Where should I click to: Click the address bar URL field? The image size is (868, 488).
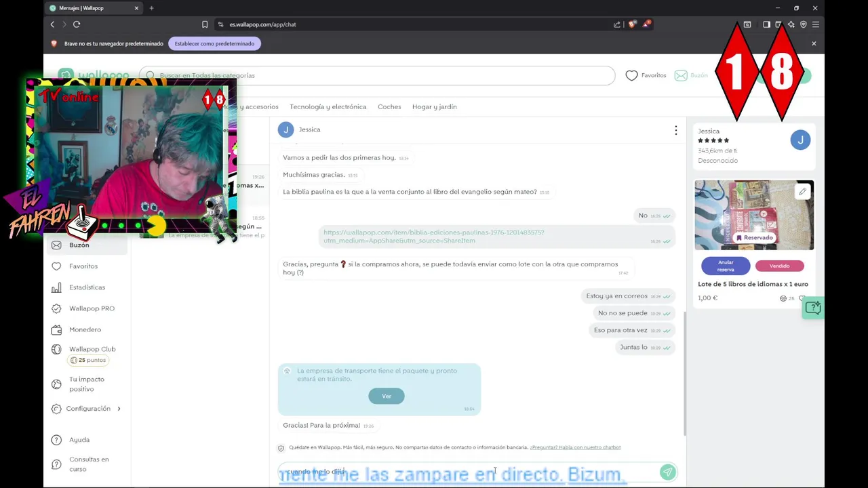pos(414,24)
